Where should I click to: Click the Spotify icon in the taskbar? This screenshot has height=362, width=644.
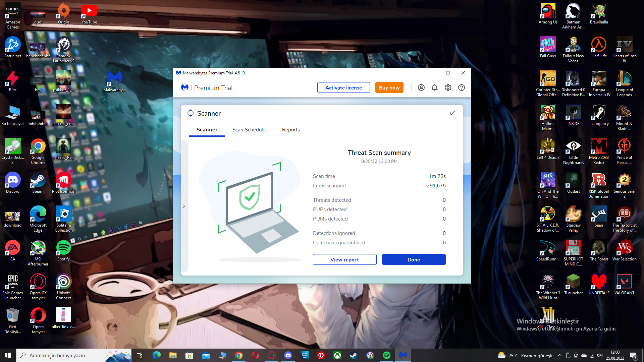coord(386,355)
